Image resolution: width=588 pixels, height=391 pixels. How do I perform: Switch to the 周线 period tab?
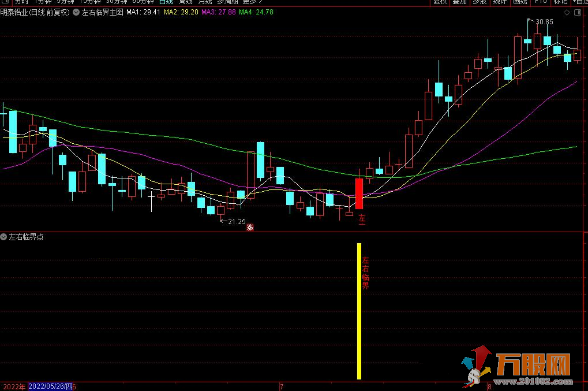pyautogui.click(x=186, y=2)
